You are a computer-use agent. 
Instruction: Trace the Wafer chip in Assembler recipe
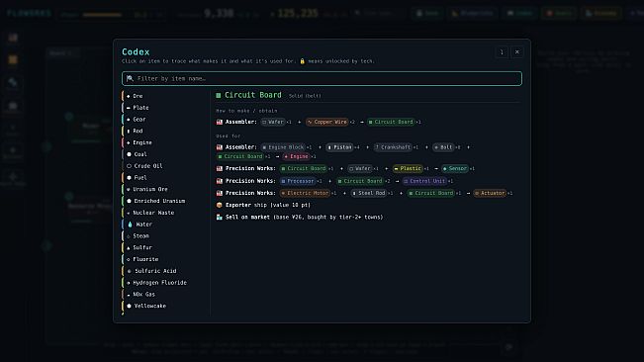coord(273,122)
